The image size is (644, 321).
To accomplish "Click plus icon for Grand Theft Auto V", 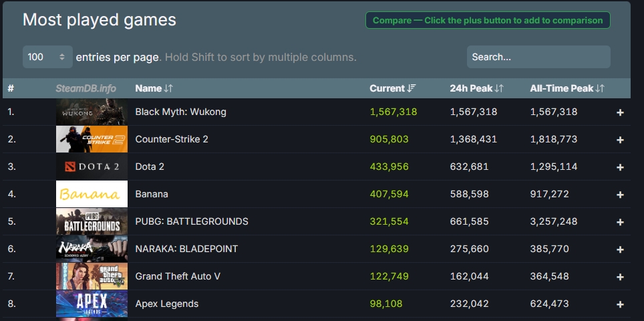I will pyautogui.click(x=620, y=277).
